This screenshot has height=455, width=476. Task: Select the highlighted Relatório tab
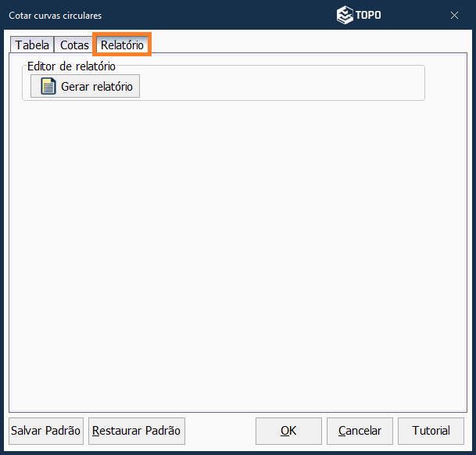pyautogui.click(x=122, y=45)
